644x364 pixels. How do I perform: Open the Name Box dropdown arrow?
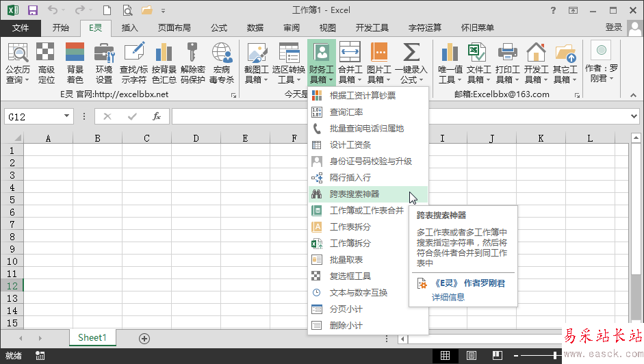click(x=66, y=116)
